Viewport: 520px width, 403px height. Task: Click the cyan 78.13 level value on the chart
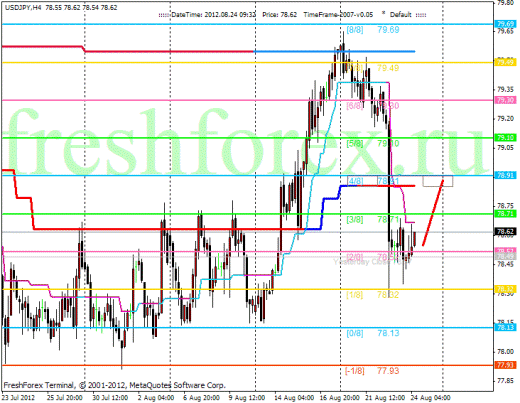(x=388, y=333)
